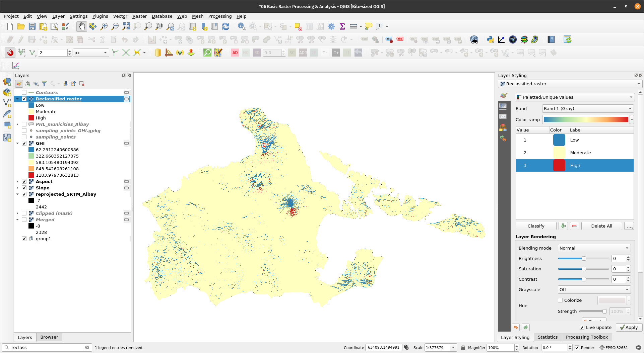Open the Raster menu

[139, 16]
